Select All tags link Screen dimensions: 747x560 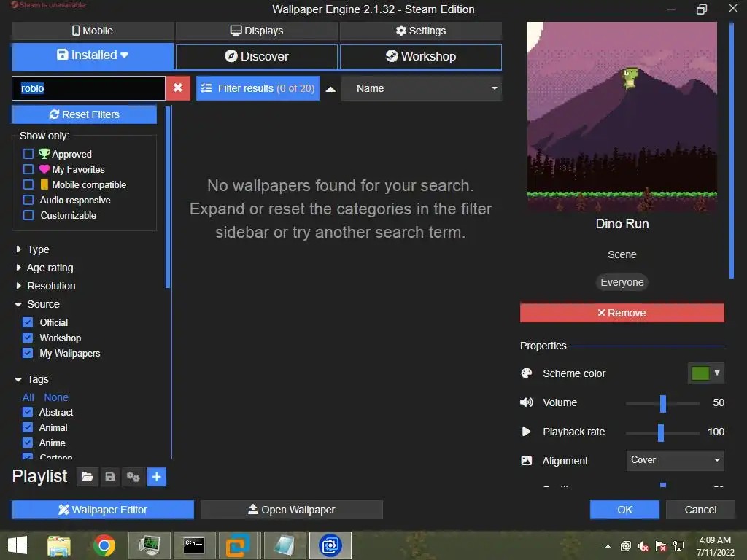28,397
